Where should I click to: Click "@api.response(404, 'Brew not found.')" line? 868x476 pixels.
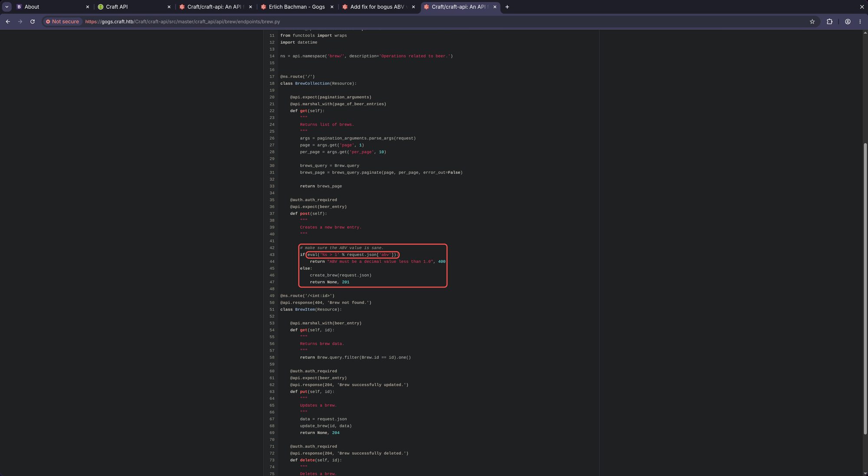point(325,303)
